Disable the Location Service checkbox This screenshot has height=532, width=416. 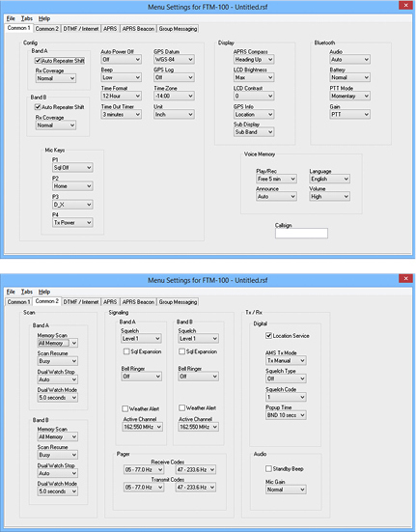[268, 336]
